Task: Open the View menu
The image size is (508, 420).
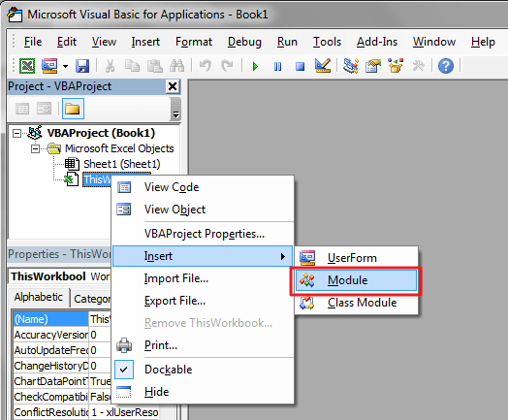Action: (x=104, y=42)
